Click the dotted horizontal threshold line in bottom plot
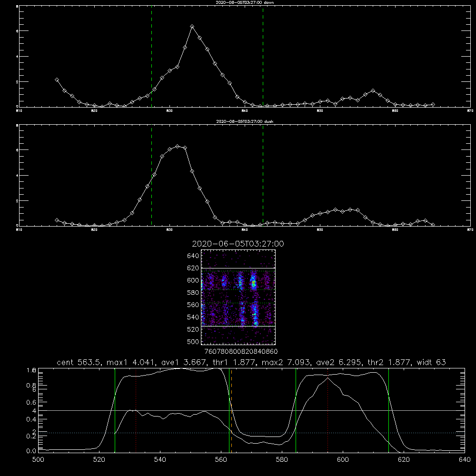This screenshot has height=476, width=476. (251, 433)
